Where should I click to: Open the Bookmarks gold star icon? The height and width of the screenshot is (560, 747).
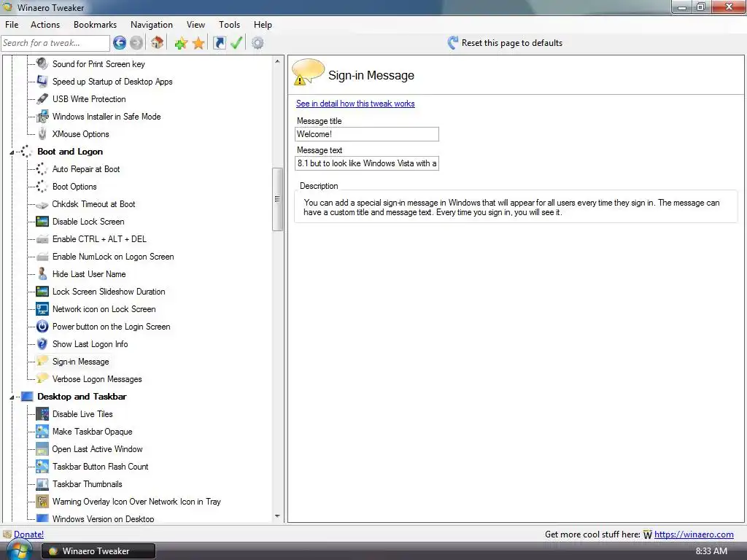(x=198, y=43)
